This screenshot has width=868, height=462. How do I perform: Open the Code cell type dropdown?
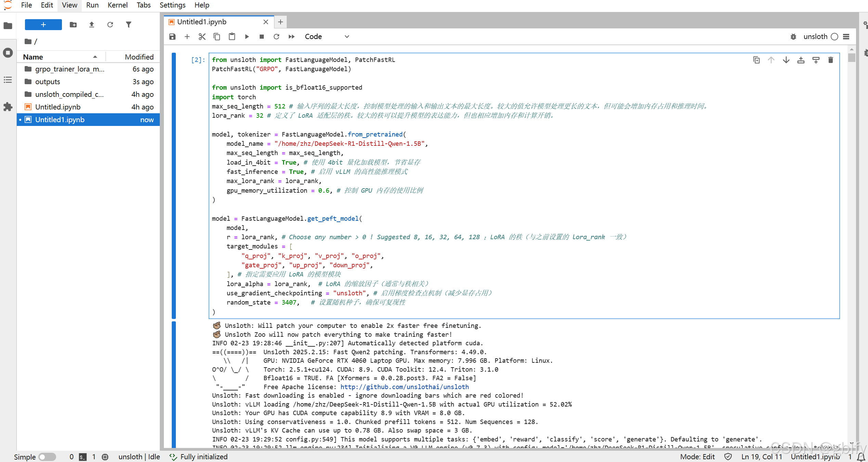coord(327,37)
